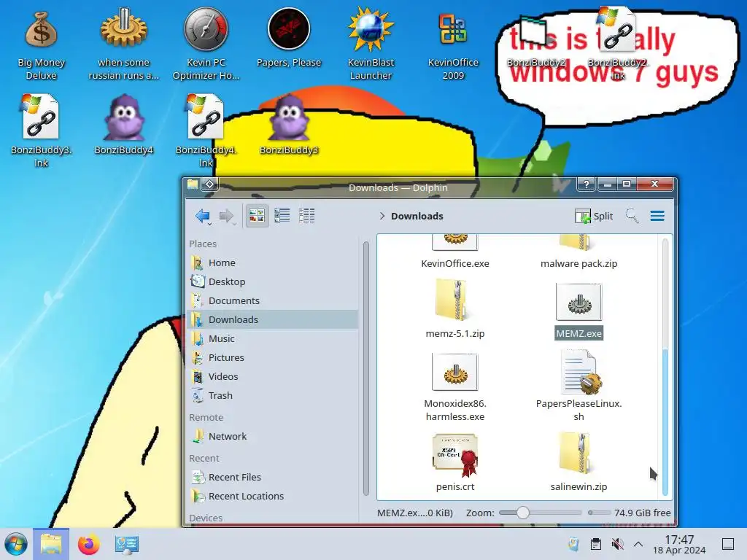Open the clock showing 17:47
Viewport: 747px width, 560px height.
[679, 544]
